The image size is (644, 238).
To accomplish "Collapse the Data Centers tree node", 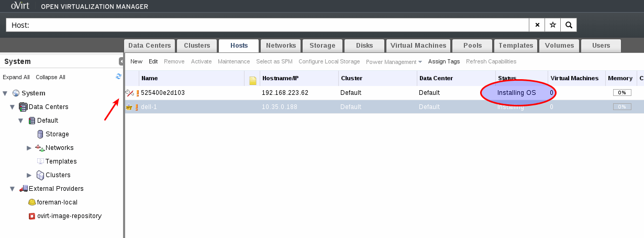I will point(13,107).
